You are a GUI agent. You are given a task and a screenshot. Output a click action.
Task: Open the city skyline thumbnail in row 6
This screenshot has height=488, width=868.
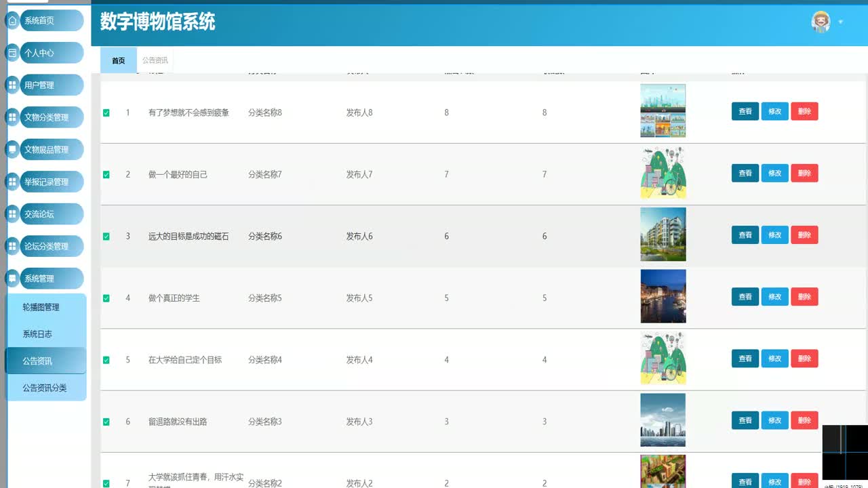pyautogui.click(x=663, y=420)
